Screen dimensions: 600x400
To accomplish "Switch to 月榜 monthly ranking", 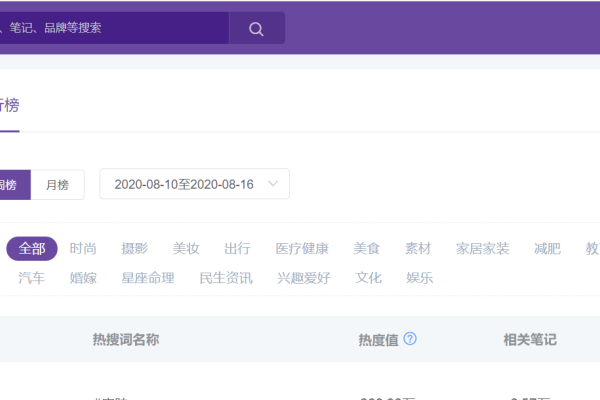I will [x=57, y=184].
